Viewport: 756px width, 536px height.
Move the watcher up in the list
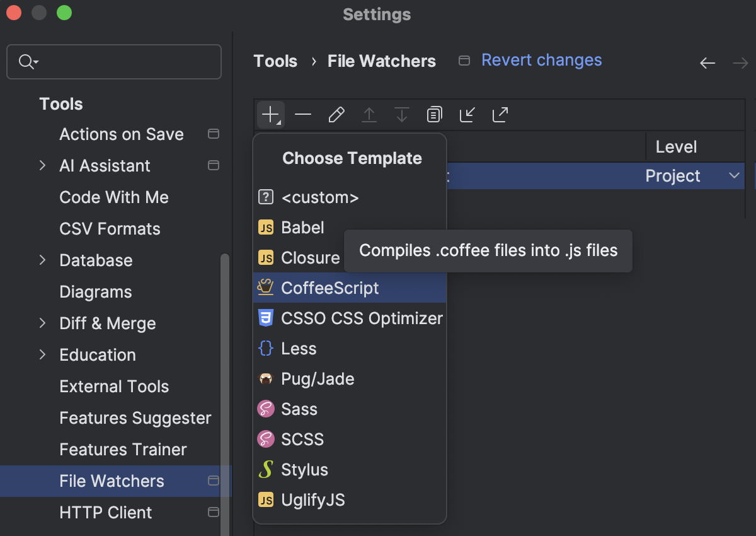point(369,114)
